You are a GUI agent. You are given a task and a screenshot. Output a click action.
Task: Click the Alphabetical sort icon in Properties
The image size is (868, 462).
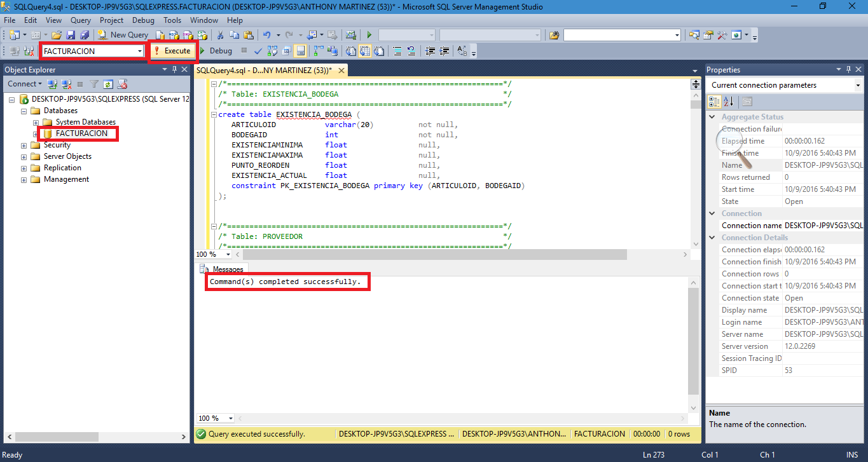(729, 101)
